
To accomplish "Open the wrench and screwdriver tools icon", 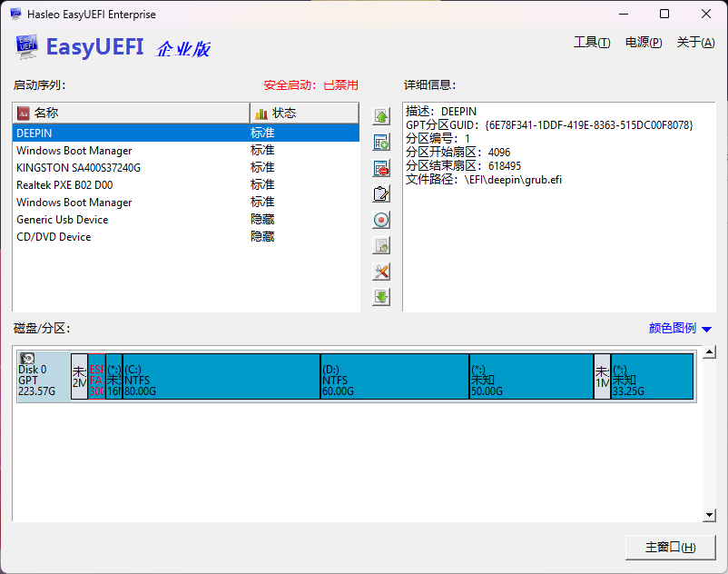I will coord(381,272).
